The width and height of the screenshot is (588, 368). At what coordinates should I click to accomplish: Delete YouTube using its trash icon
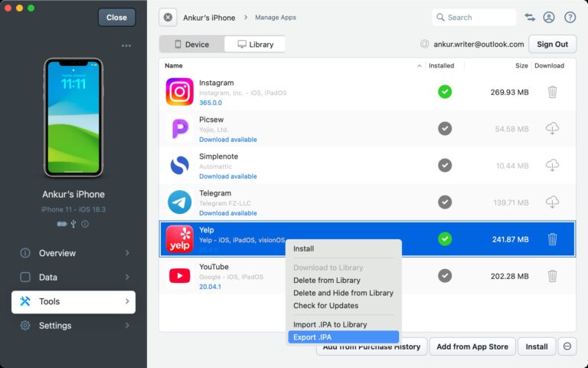(x=552, y=276)
